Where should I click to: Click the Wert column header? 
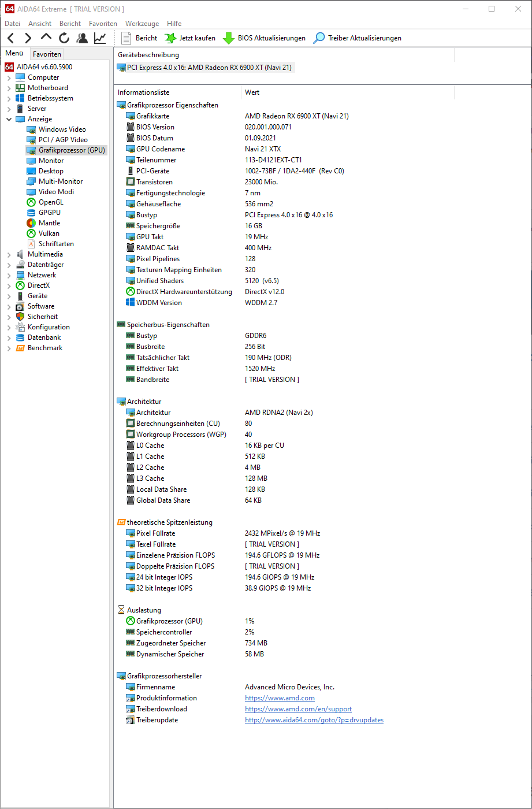348,92
